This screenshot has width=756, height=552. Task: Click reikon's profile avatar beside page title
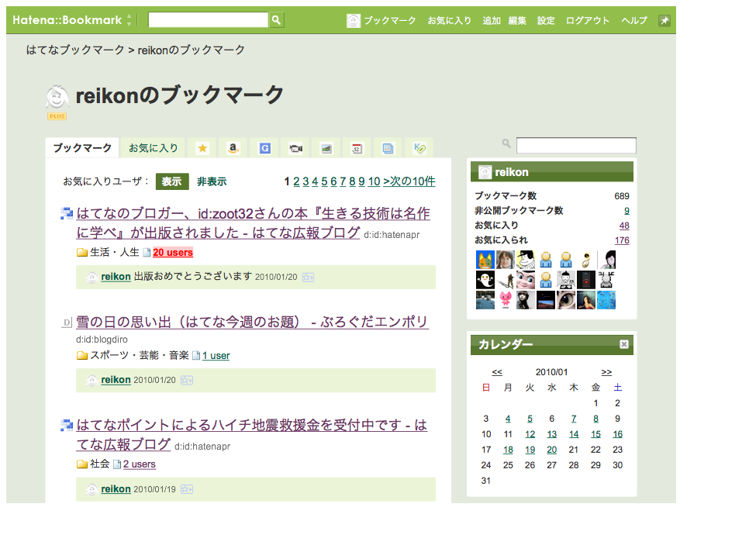tap(57, 97)
